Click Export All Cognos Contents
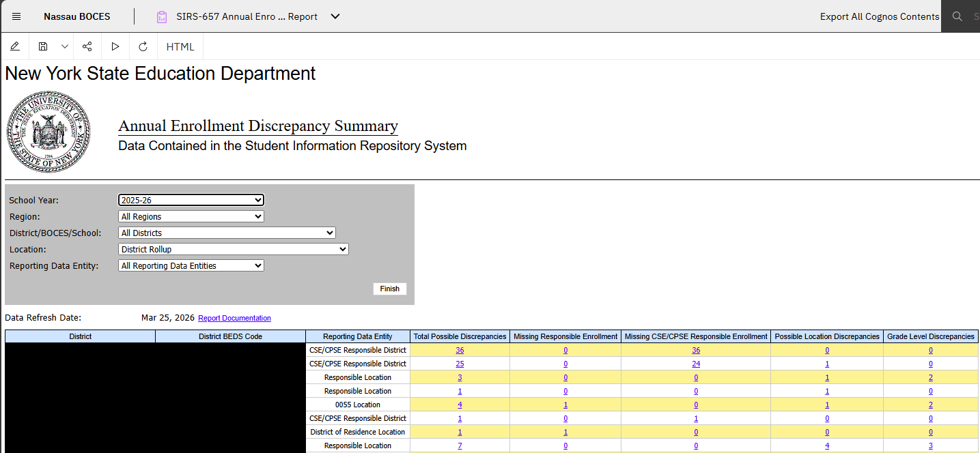Viewport: 980px width, 453px height. click(880, 16)
